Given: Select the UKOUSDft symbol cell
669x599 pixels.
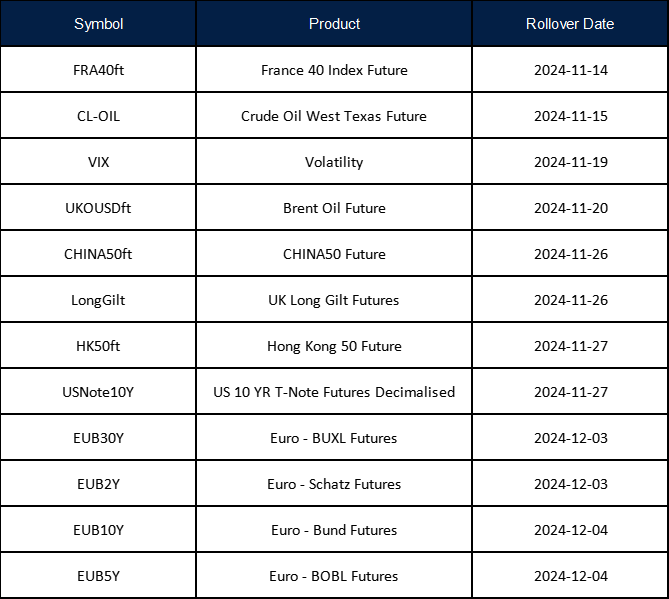Looking at the screenshot, I should (x=98, y=208).
